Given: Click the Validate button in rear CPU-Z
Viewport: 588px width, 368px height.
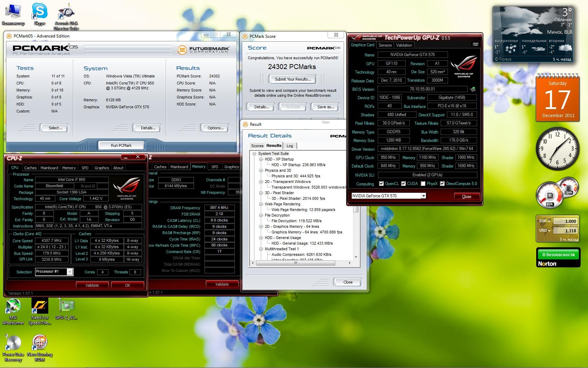Looking at the screenshot, I should click(x=222, y=284).
